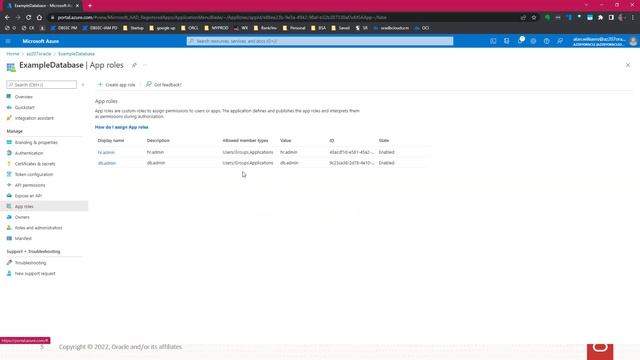Open the browser tab search chevron

coord(587,5)
